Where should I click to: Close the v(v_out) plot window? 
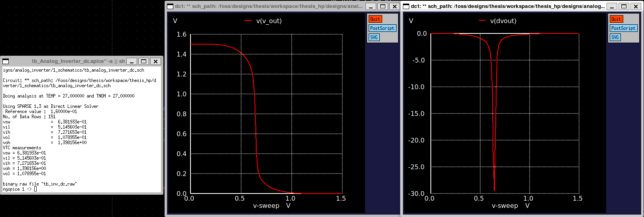[395, 6]
